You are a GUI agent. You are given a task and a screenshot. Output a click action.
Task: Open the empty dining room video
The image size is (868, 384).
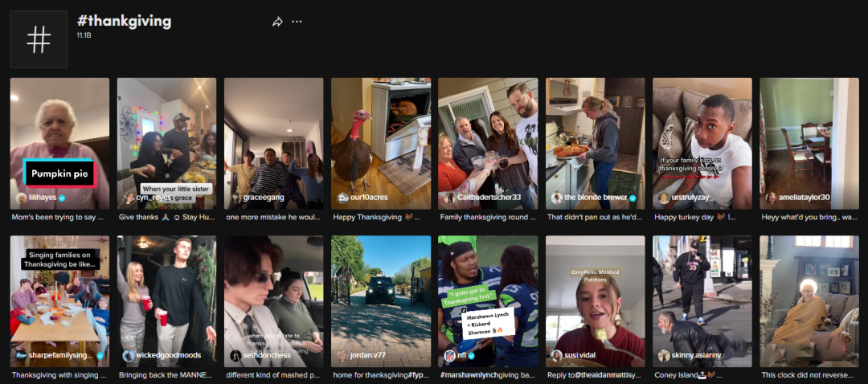pos(809,143)
